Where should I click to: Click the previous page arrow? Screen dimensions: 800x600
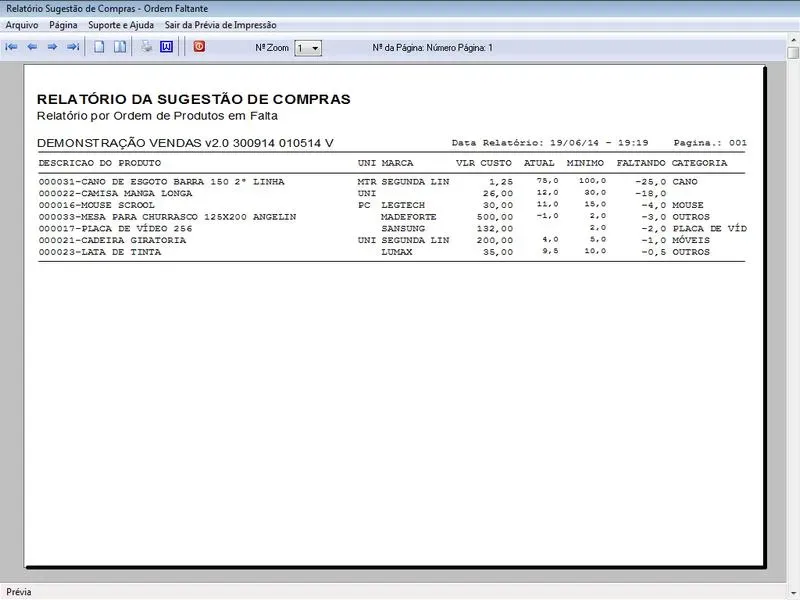[x=32, y=47]
